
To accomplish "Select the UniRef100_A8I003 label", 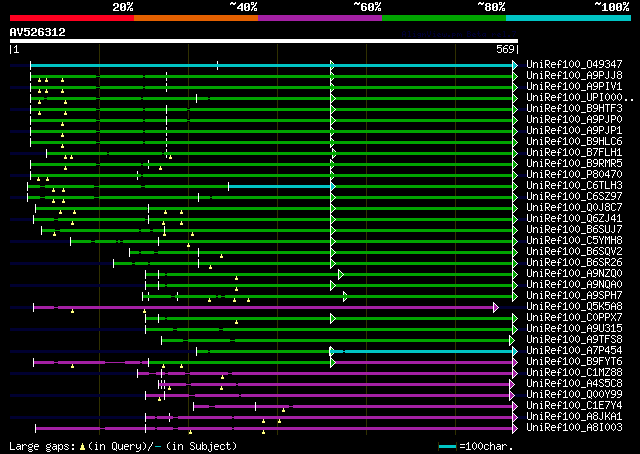I will point(574,428).
